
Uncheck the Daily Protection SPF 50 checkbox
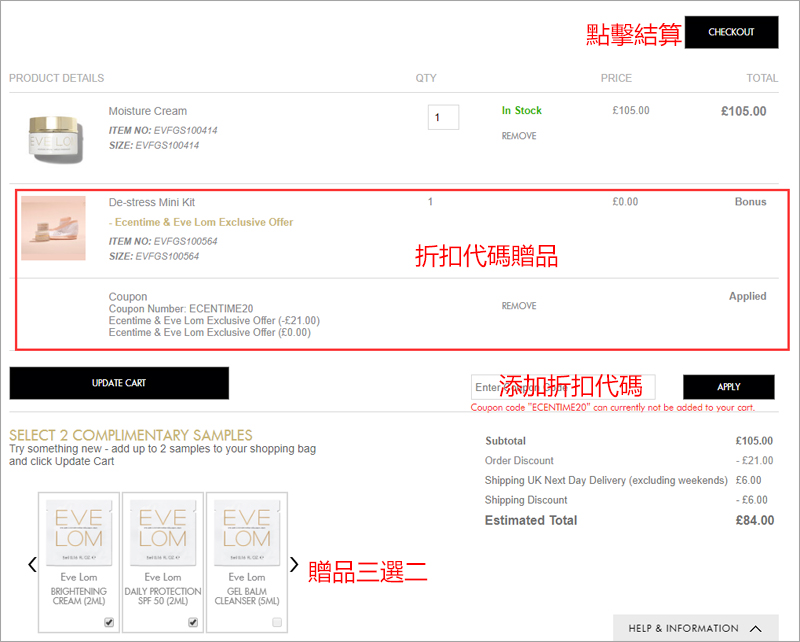tap(193, 622)
